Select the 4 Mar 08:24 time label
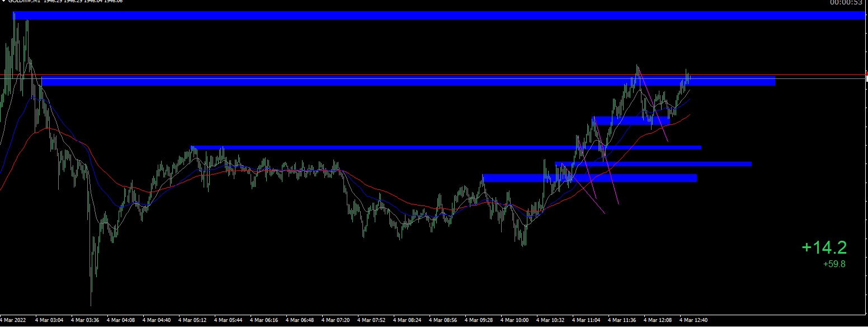Image resolution: width=868 pixels, height=327 pixels. pyautogui.click(x=407, y=320)
